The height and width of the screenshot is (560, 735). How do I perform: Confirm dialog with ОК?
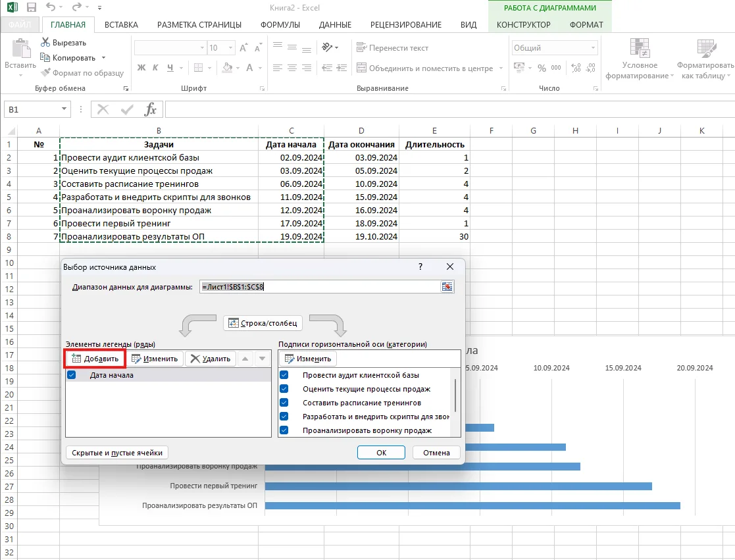coord(381,453)
